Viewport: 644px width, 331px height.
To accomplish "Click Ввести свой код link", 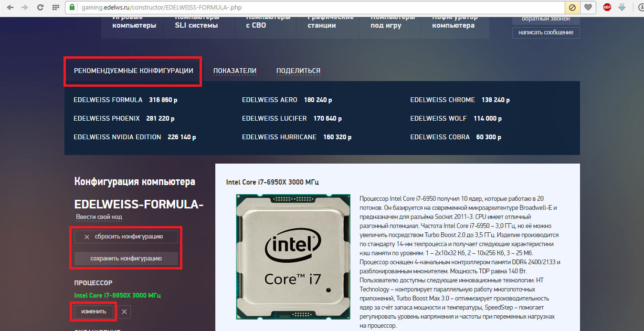I will tap(99, 217).
